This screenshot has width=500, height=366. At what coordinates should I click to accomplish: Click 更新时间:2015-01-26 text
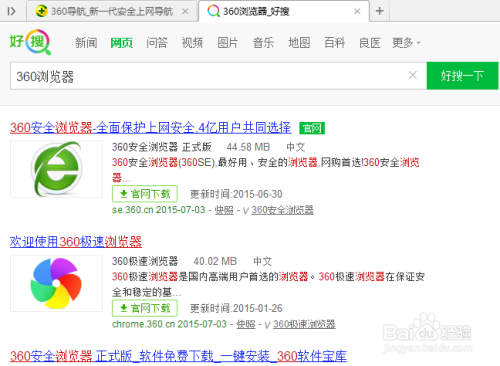point(236,308)
